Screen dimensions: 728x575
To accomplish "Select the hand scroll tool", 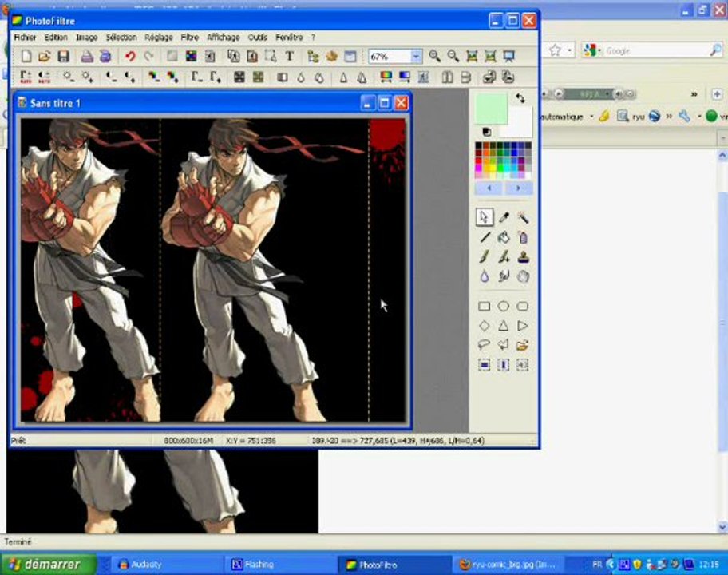I will 524,276.
